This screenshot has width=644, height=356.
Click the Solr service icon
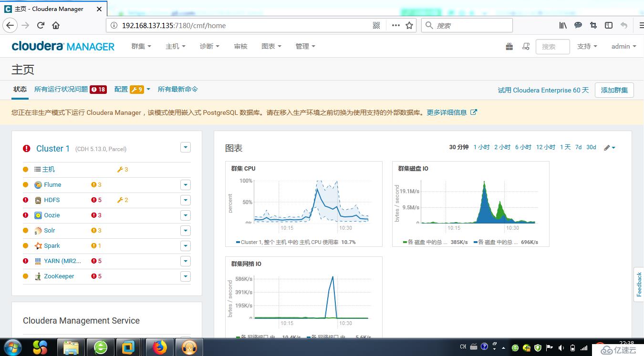38,231
